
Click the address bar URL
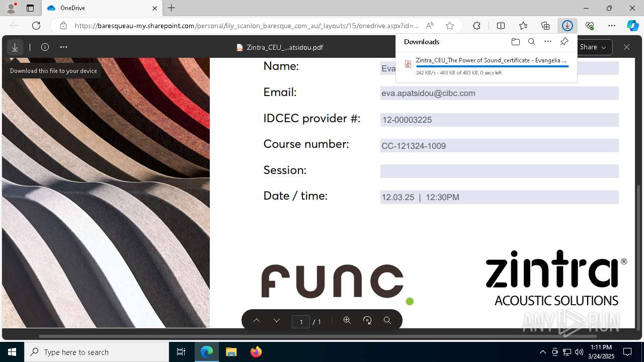point(247,26)
